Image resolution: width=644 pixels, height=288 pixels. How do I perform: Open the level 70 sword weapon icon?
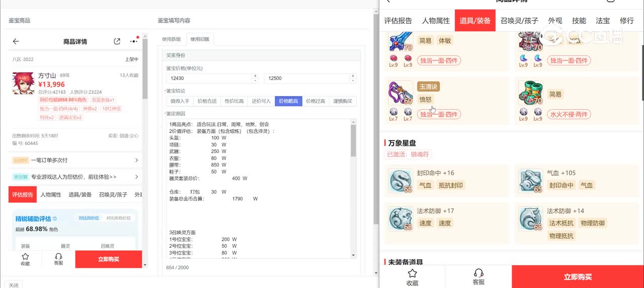tap(400, 42)
